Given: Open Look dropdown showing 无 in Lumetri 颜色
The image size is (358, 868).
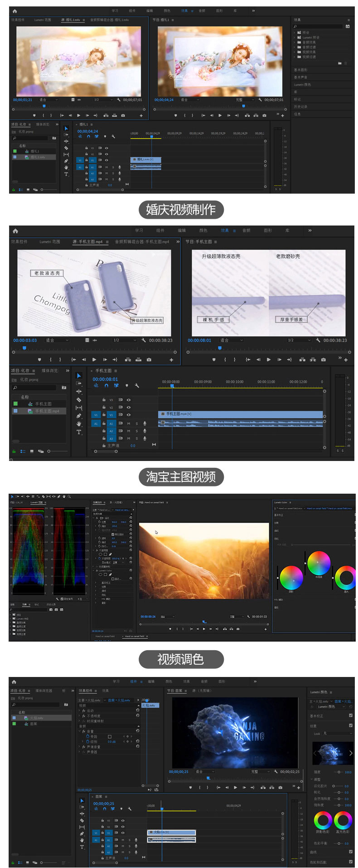Looking at the screenshot, I should [x=337, y=733].
